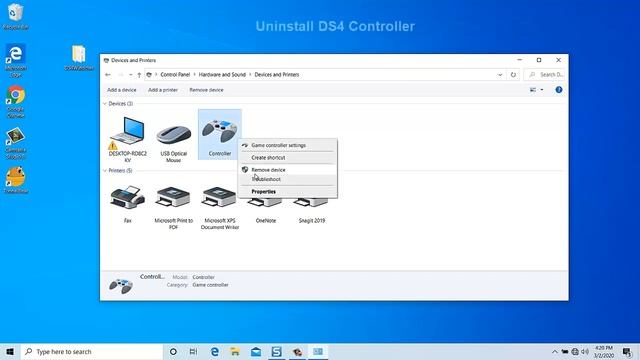
Task: Select the Fax printer icon
Action: click(x=127, y=197)
